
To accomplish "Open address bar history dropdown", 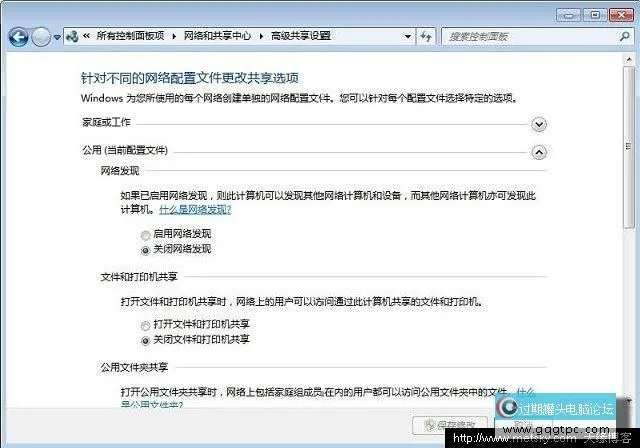I will click(x=407, y=36).
